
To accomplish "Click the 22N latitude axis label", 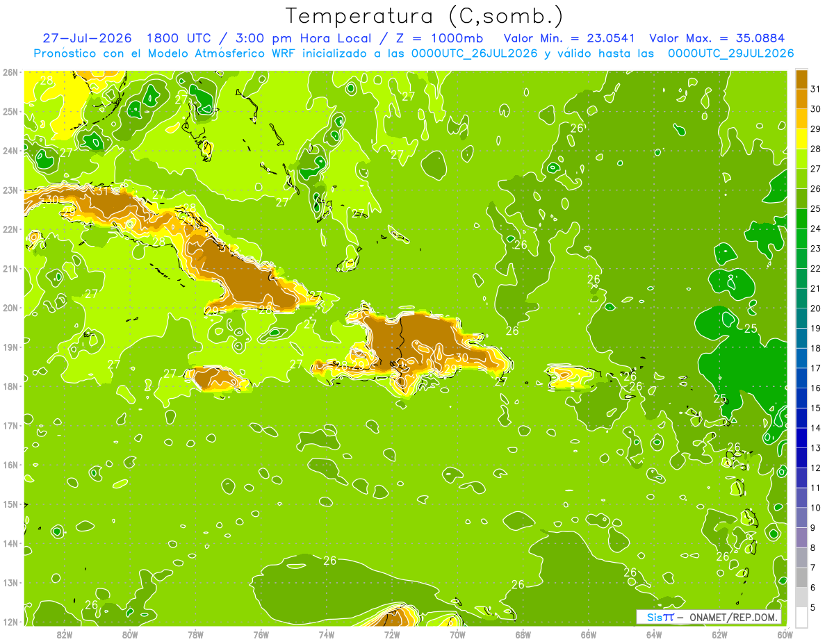I will (x=10, y=229).
